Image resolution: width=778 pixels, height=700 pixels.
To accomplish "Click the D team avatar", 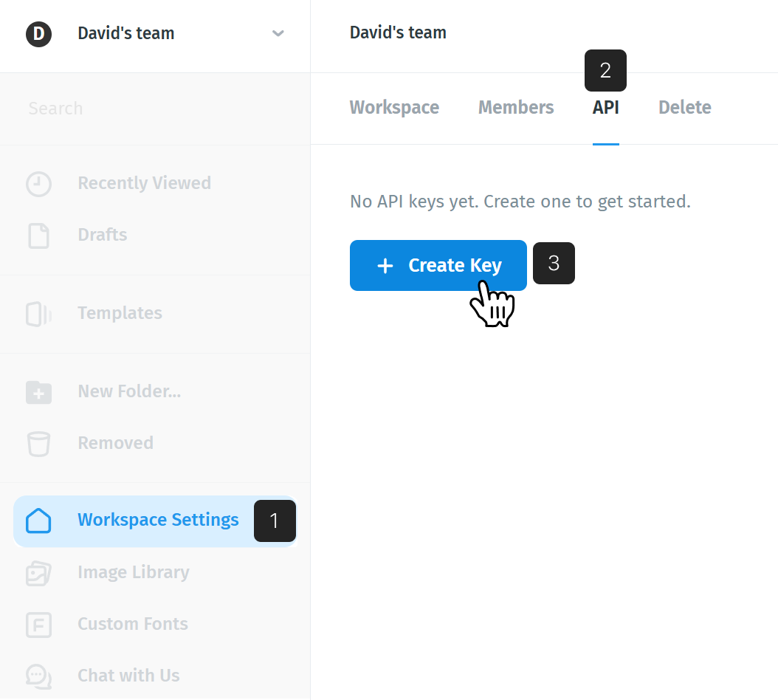I will click(38, 34).
